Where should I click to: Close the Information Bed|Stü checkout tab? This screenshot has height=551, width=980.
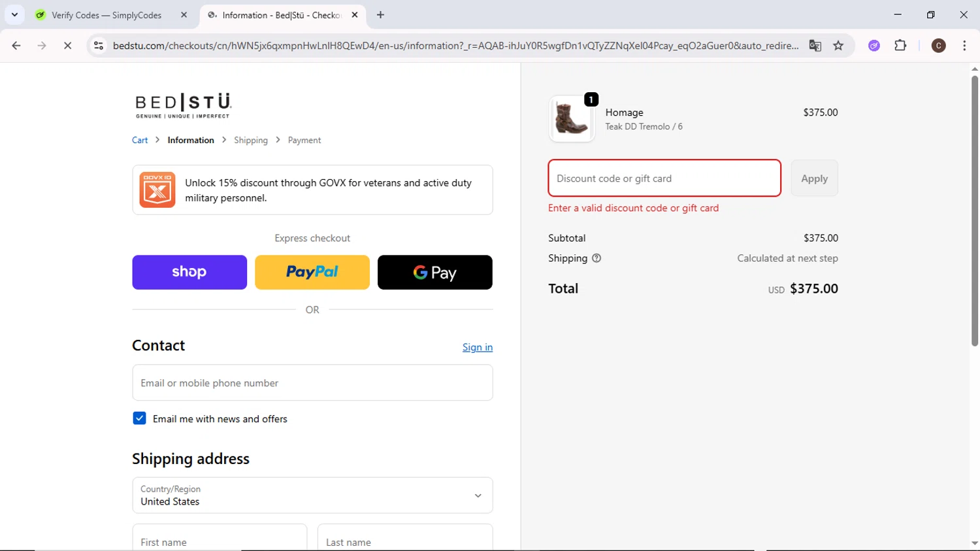(x=355, y=14)
